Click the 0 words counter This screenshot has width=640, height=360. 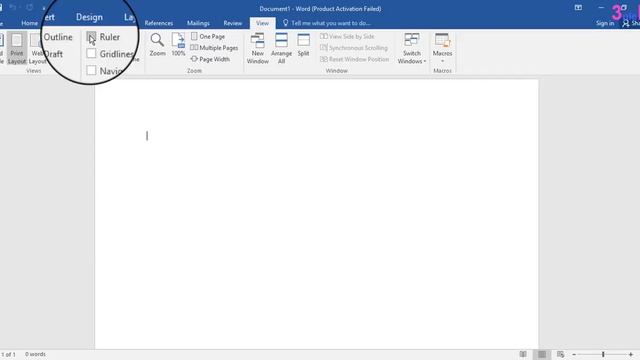click(x=35, y=354)
